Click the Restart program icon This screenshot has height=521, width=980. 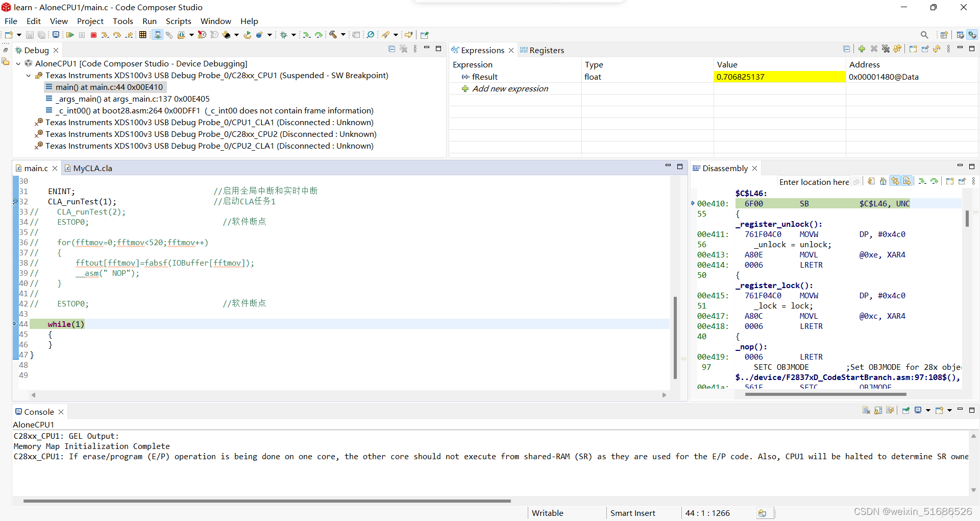click(x=247, y=35)
